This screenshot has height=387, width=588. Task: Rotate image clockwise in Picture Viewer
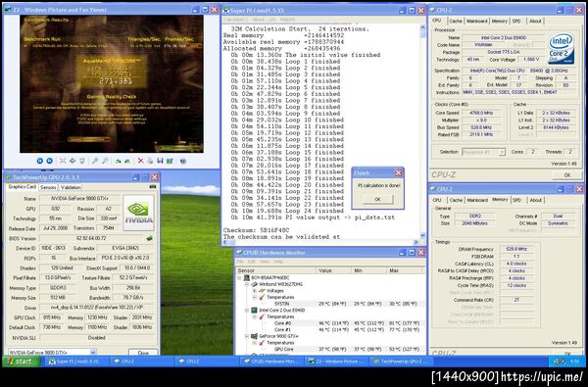[118, 161]
